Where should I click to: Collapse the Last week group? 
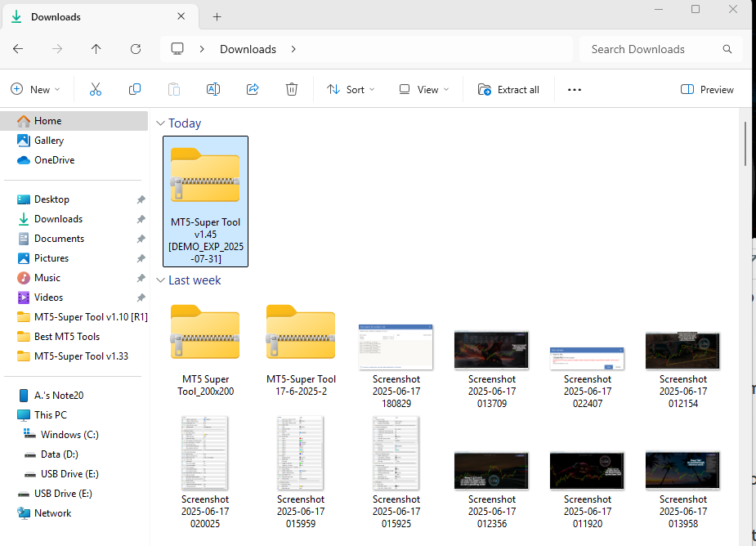[x=160, y=280]
